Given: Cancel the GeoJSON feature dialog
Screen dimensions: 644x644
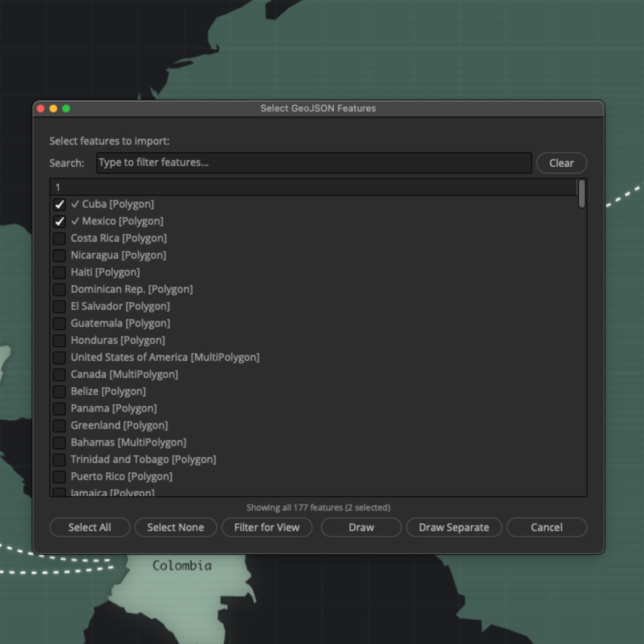Looking at the screenshot, I should point(546,527).
